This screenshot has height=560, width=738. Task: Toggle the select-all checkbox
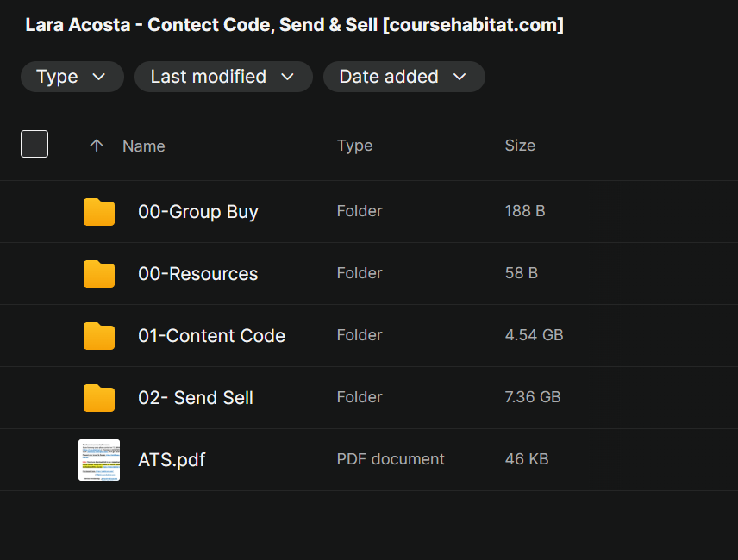[x=34, y=144]
